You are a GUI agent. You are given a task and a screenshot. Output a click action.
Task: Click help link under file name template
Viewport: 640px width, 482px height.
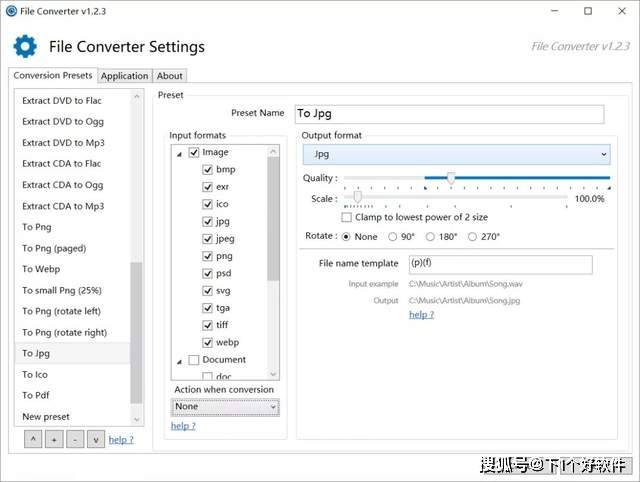tap(421, 315)
